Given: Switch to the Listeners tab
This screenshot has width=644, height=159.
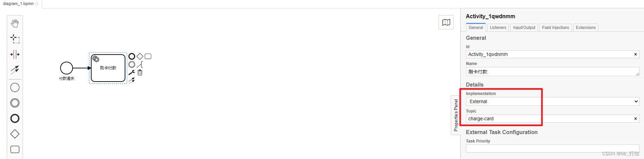Looking at the screenshot, I should pyautogui.click(x=498, y=28).
